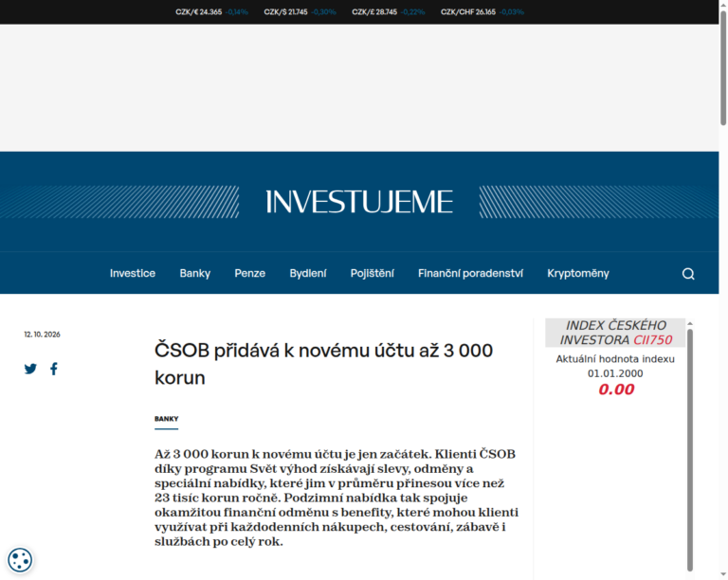The height and width of the screenshot is (580, 728).
Task: Share article via Facebook icon
Action: point(54,369)
